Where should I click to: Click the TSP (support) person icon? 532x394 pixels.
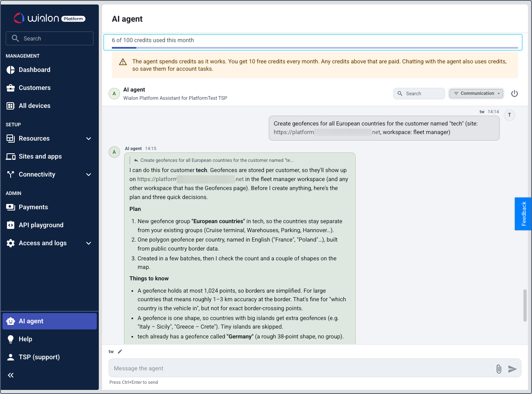point(11,357)
